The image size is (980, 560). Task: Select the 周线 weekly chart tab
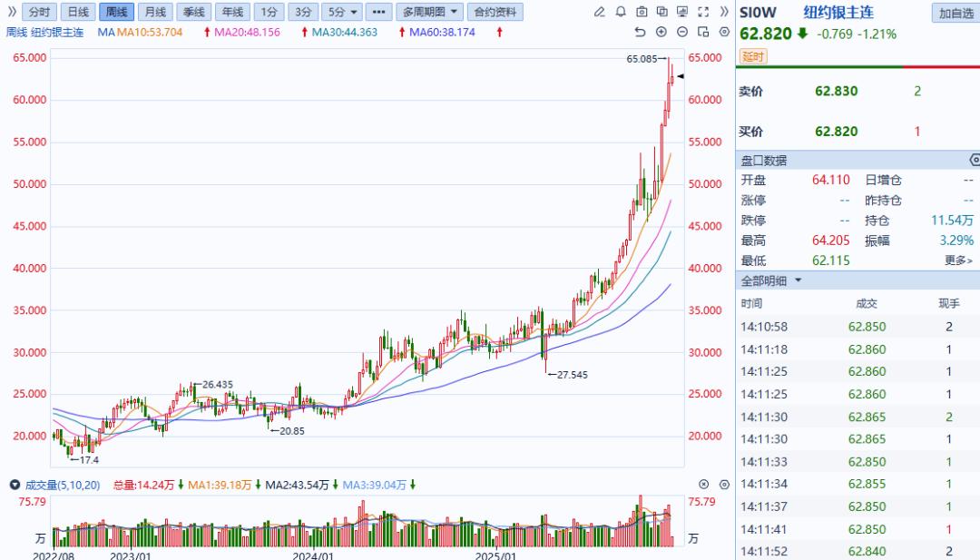click(x=117, y=12)
